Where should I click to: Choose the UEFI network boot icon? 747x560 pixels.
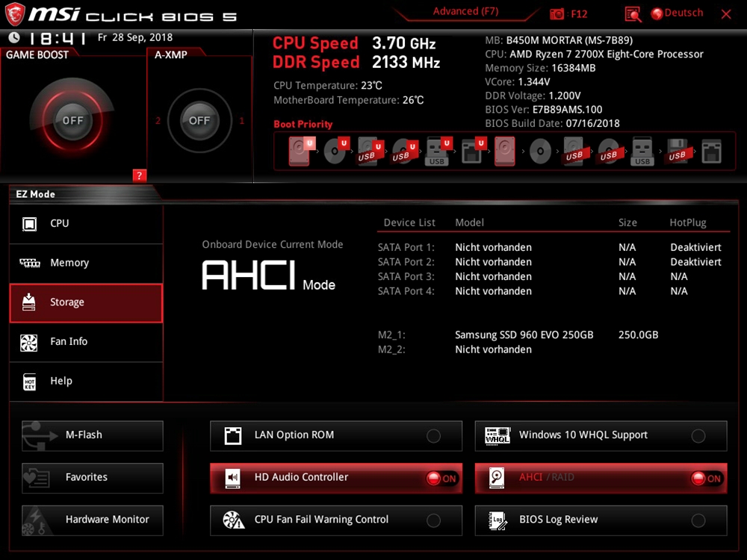tap(473, 151)
